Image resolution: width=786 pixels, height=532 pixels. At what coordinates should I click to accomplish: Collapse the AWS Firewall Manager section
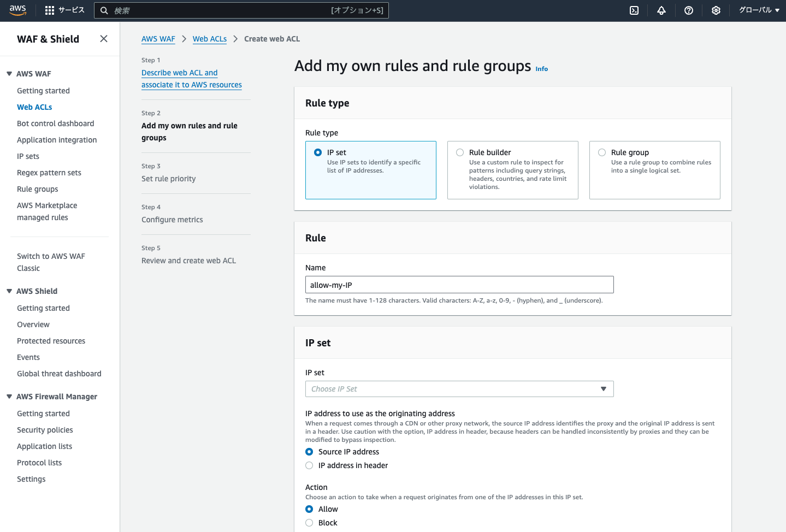(9, 397)
